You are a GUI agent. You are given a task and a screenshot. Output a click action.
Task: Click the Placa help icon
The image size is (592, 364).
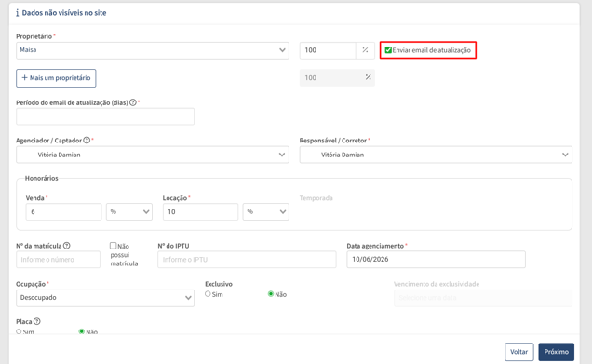coord(36,321)
